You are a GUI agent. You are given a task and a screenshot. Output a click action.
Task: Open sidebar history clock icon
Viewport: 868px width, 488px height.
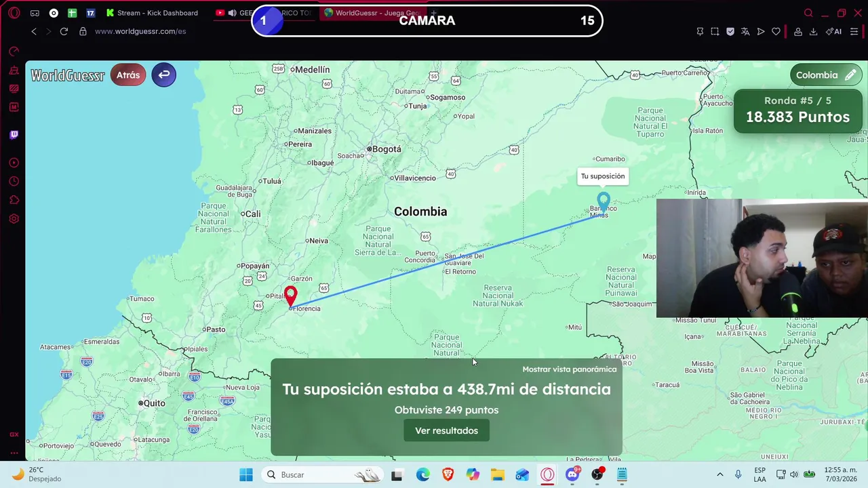pos(14,181)
